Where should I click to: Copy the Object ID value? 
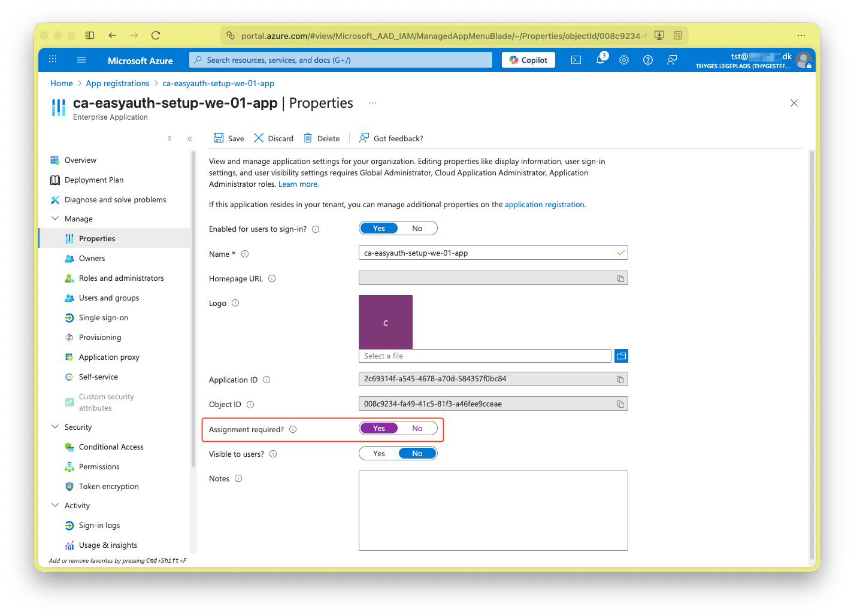click(x=620, y=404)
